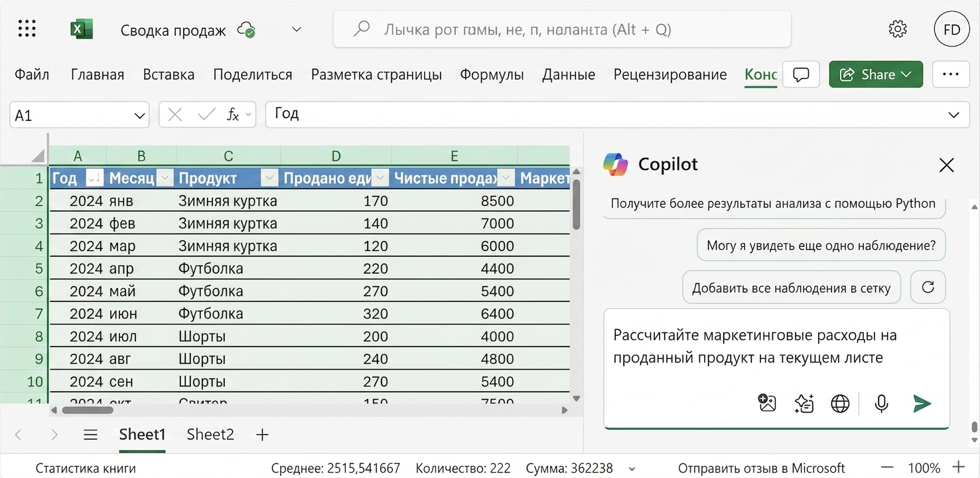Select all cells corner triangle
This screenshot has width=980, height=478.
(x=37, y=157)
